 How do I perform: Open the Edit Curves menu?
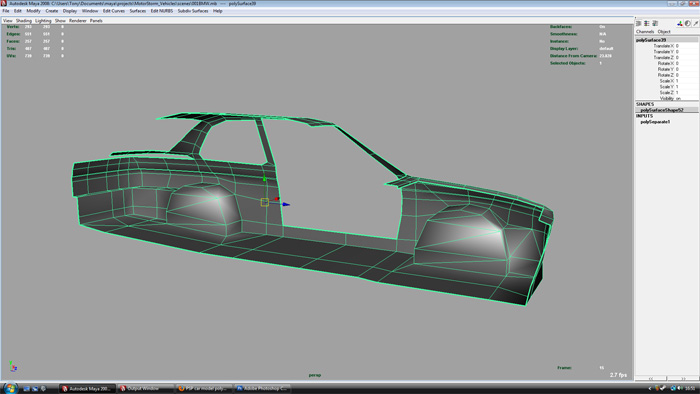tap(114, 11)
